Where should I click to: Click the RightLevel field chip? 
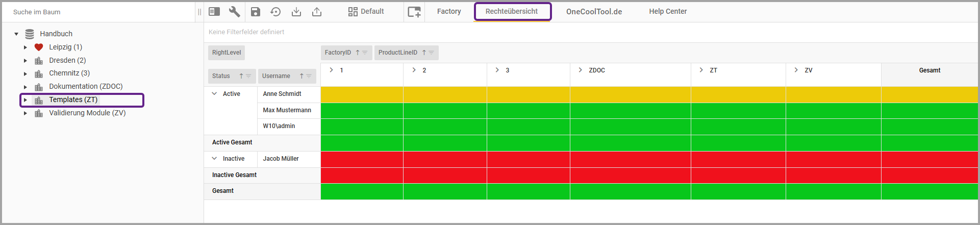pos(227,53)
